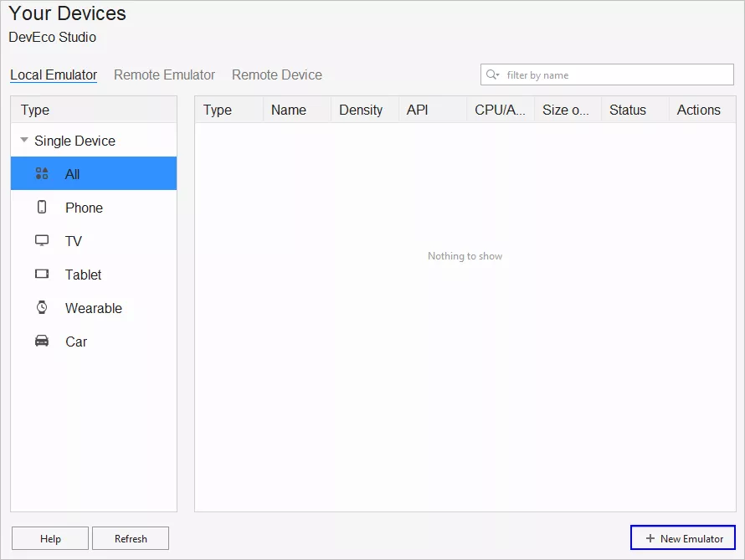Click the Actions column header
745x560 pixels.
click(702, 110)
